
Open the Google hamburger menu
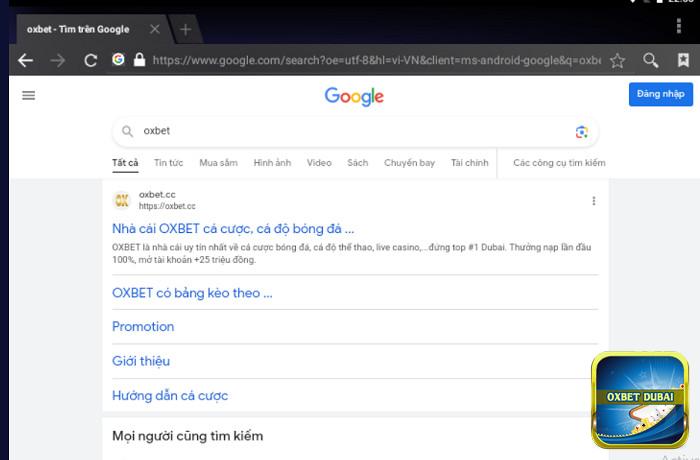pyautogui.click(x=29, y=95)
